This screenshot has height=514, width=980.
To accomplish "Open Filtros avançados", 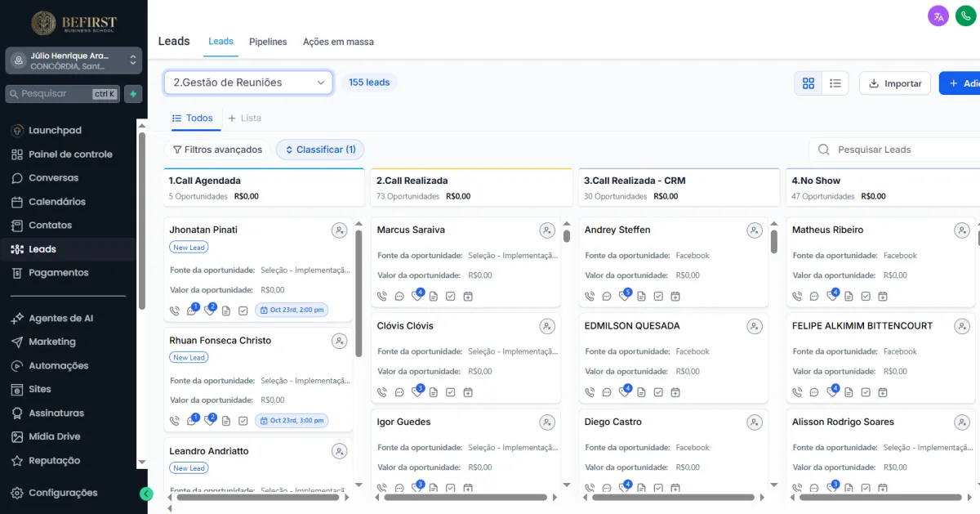I will pos(217,150).
